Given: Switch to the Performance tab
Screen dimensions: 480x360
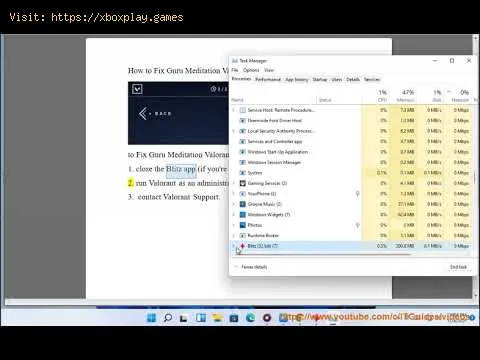Looking at the screenshot, I should point(268,79).
